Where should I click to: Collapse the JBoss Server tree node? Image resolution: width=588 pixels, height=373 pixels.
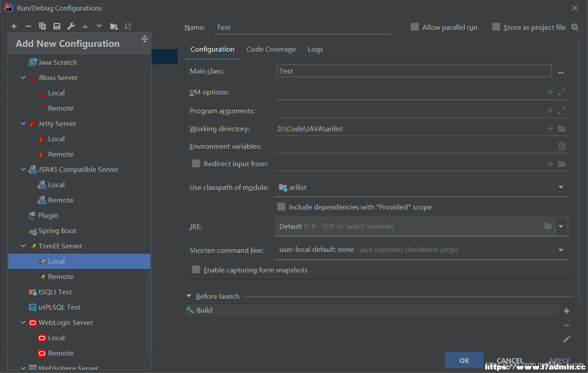pos(23,77)
